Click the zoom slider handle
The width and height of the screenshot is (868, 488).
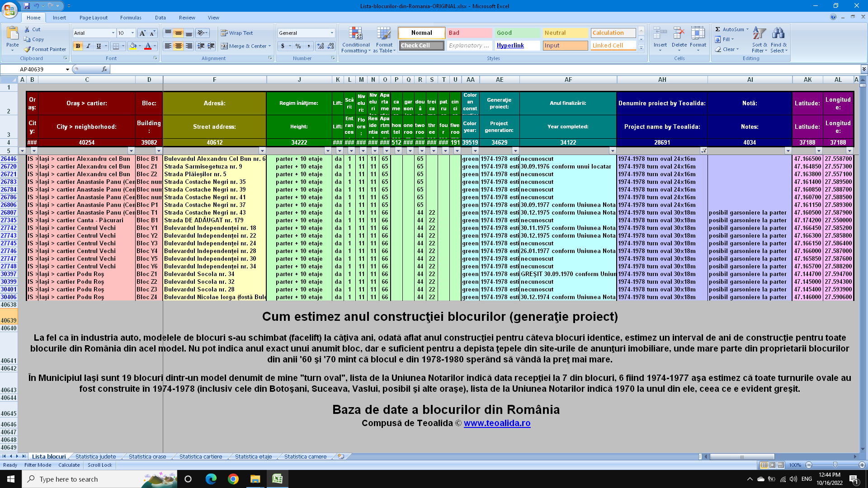(835, 465)
